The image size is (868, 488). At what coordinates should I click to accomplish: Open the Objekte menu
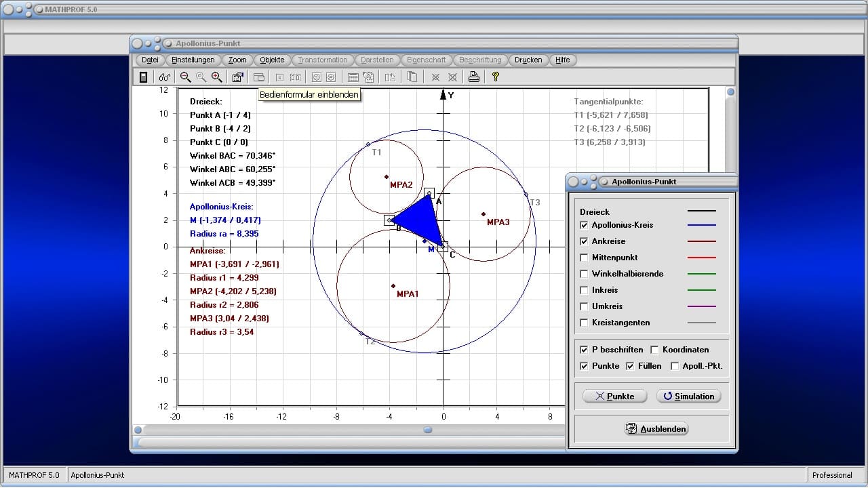[x=273, y=60]
